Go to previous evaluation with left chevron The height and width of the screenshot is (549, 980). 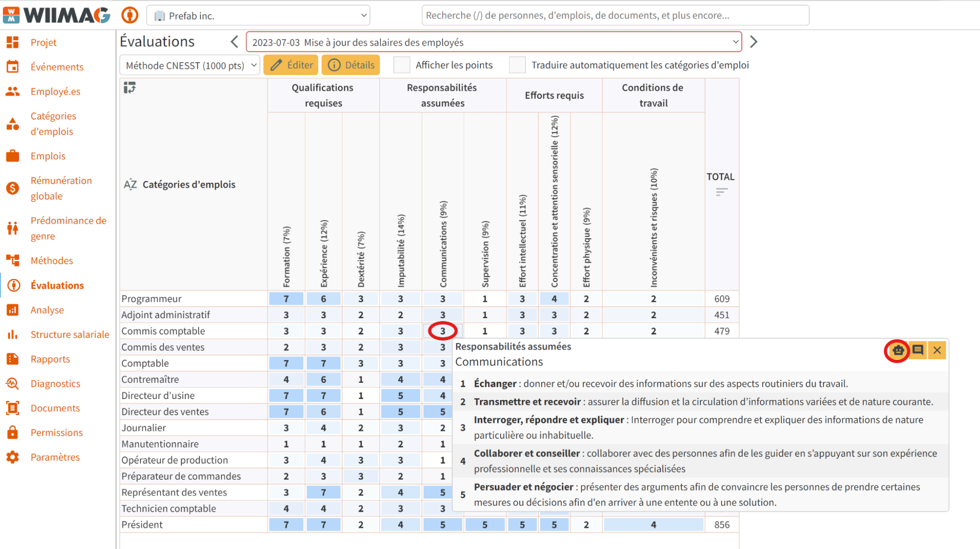pos(234,42)
